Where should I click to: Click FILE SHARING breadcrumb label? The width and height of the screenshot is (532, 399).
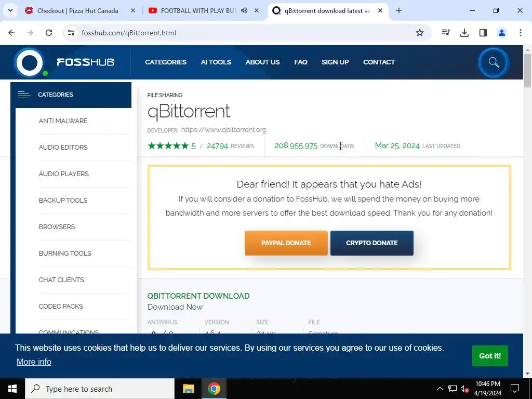(165, 95)
